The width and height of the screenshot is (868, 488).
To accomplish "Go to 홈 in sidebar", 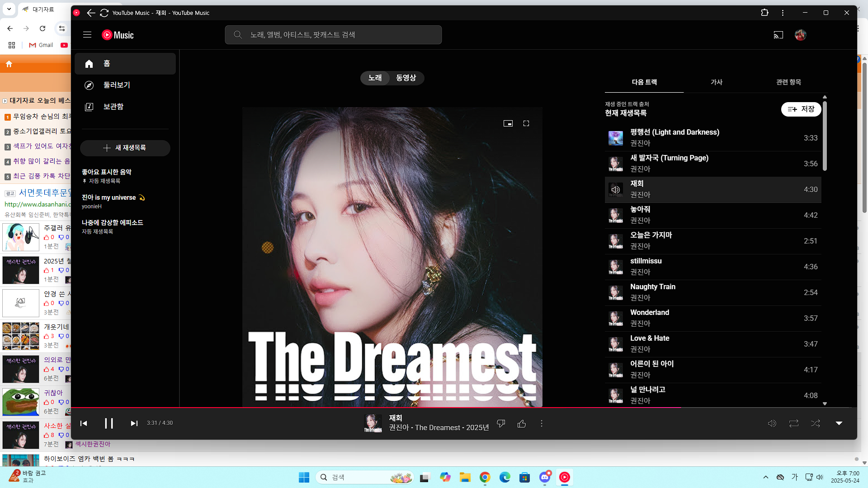I will click(x=125, y=64).
